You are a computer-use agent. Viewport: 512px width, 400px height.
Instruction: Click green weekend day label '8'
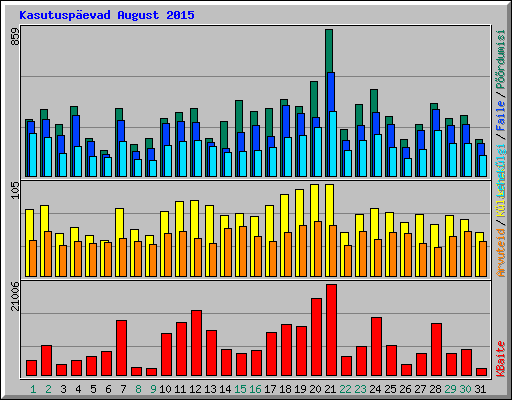pos(138,389)
